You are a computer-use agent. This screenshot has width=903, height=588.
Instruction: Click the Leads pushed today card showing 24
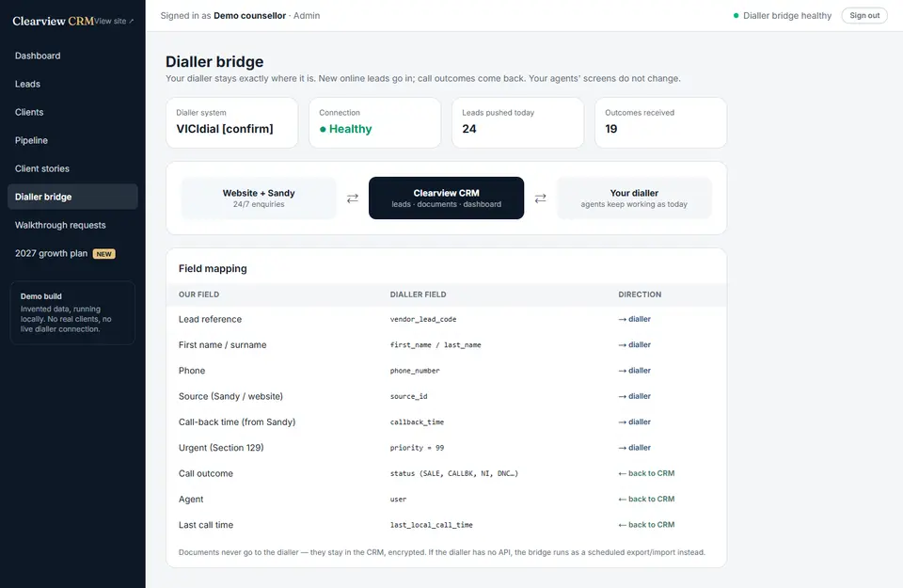[517, 122]
